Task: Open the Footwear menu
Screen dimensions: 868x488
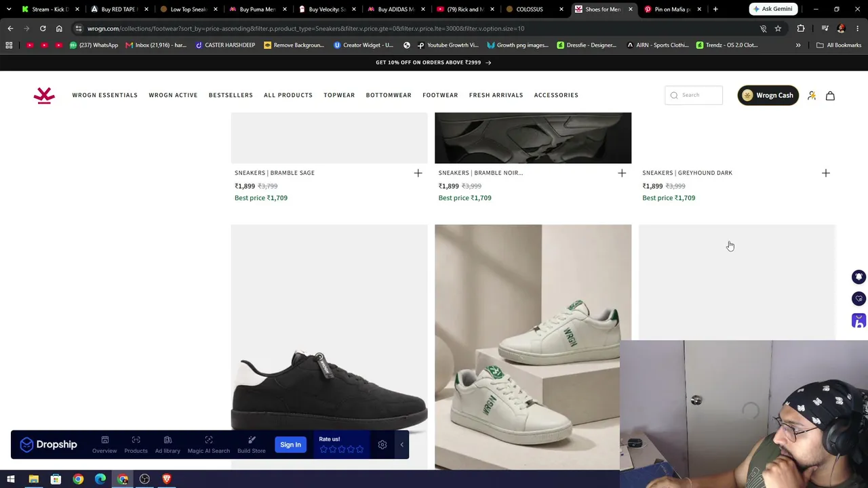Action: pos(440,95)
